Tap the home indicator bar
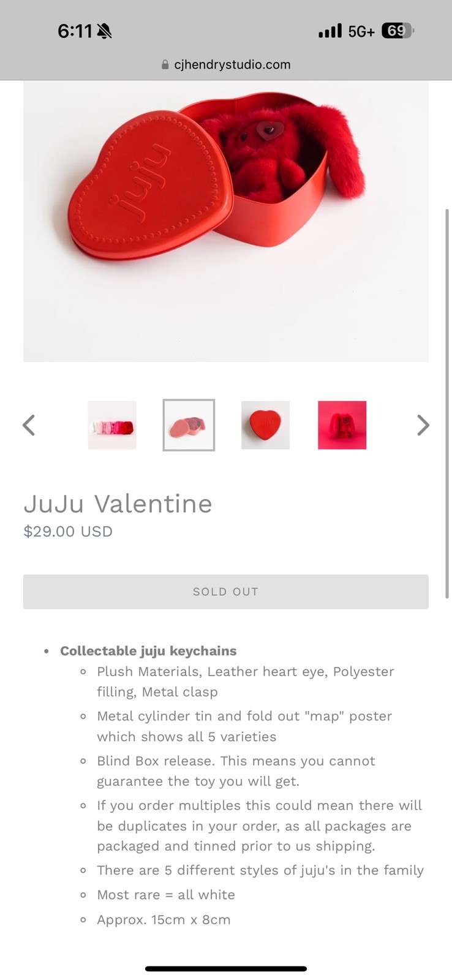 225,968
